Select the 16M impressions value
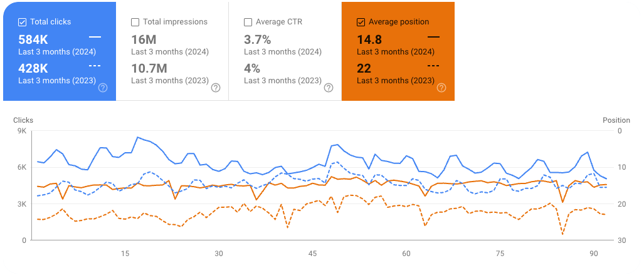This screenshot has width=644, height=278. click(143, 40)
